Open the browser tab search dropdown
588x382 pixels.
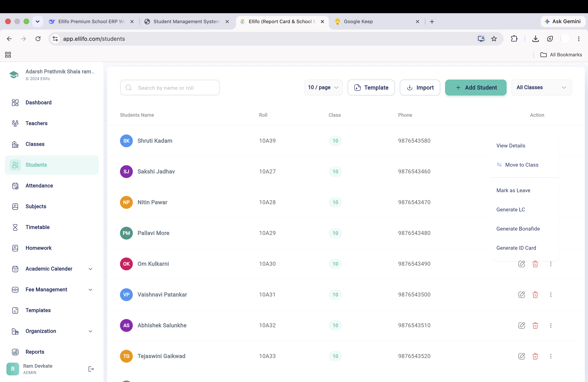point(38,21)
